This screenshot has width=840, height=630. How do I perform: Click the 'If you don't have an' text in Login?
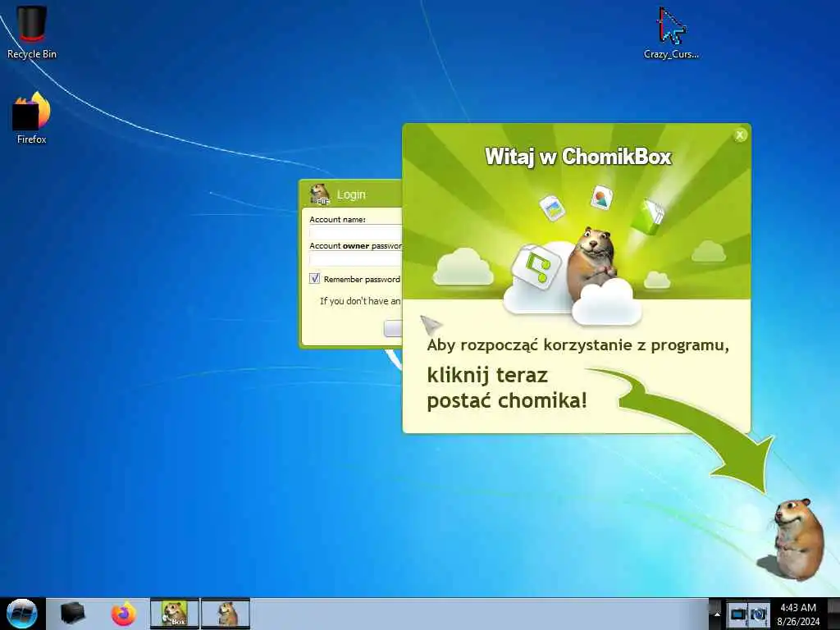[360, 301]
